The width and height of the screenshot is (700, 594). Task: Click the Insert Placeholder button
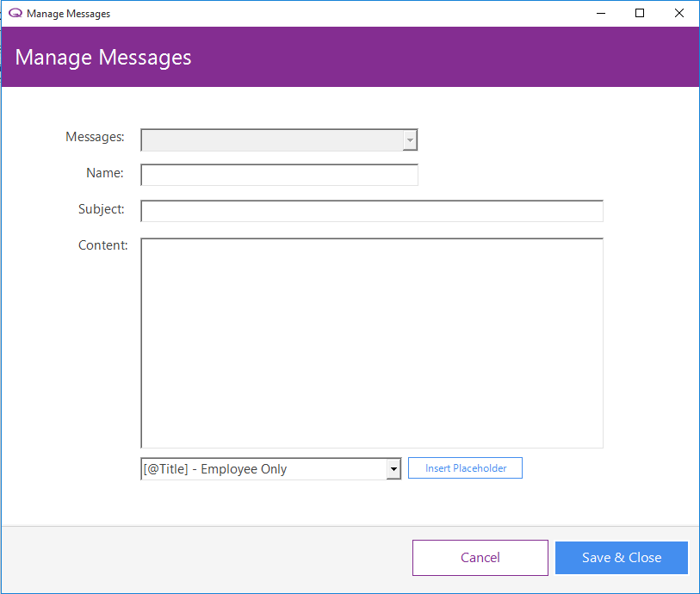465,467
